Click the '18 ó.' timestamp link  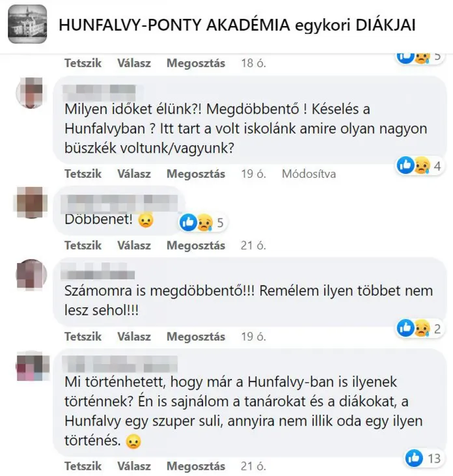tap(253, 63)
